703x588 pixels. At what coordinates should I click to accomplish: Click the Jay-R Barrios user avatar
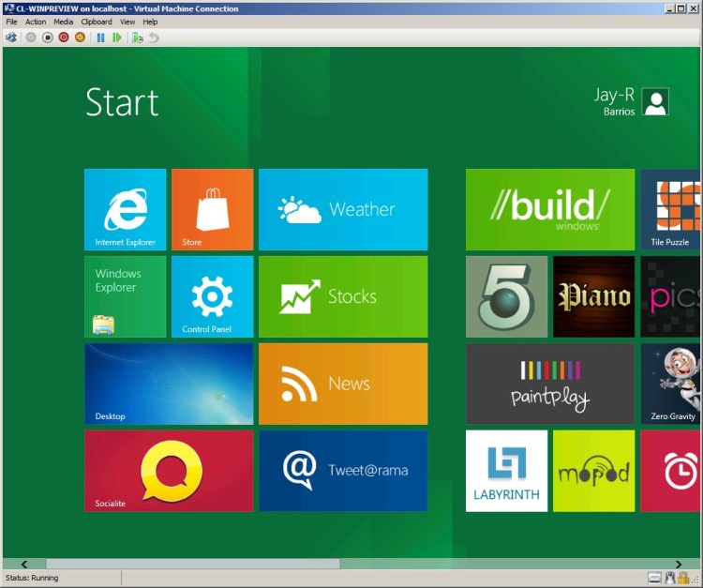tap(656, 102)
